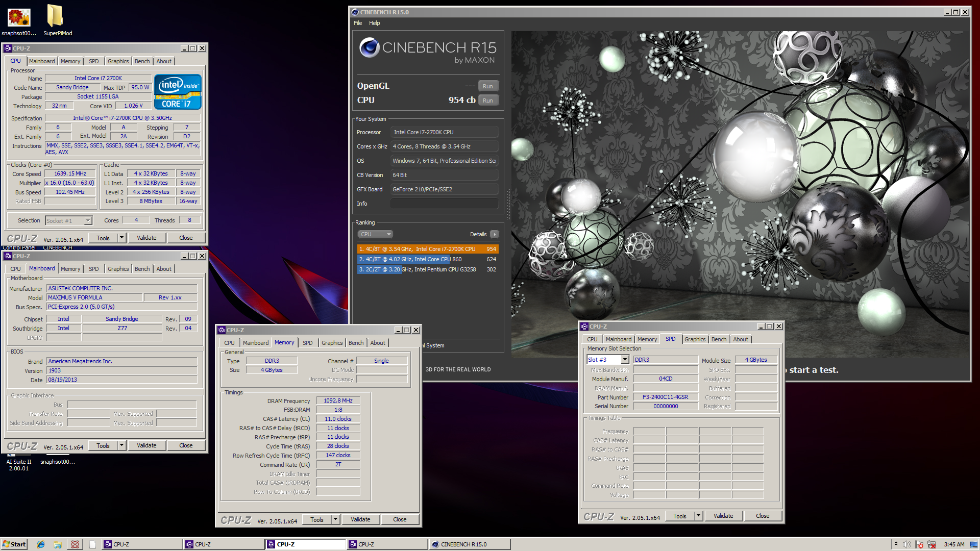The image size is (980, 551).
Task: Click the CPU-Z title icon in the CPU tab window
Action: [x=8, y=48]
